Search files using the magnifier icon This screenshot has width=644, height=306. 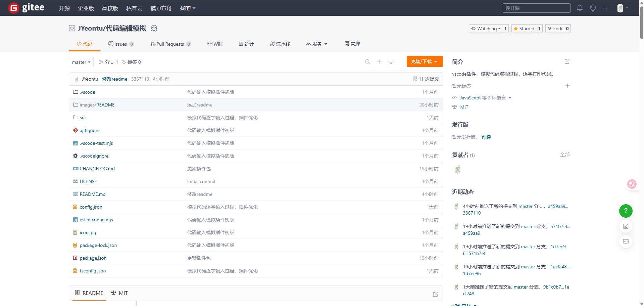click(367, 62)
